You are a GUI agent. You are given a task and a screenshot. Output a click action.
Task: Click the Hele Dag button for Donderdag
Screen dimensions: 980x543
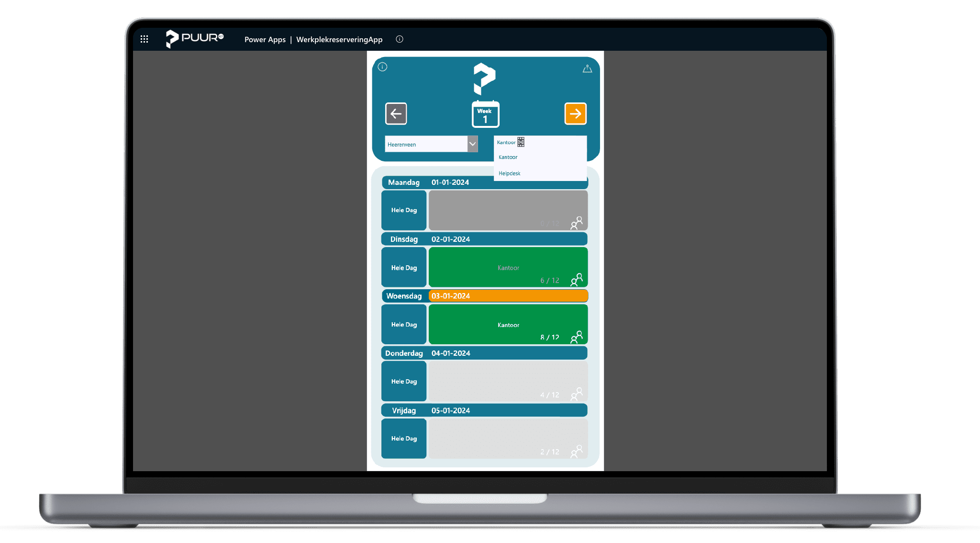[x=404, y=382]
